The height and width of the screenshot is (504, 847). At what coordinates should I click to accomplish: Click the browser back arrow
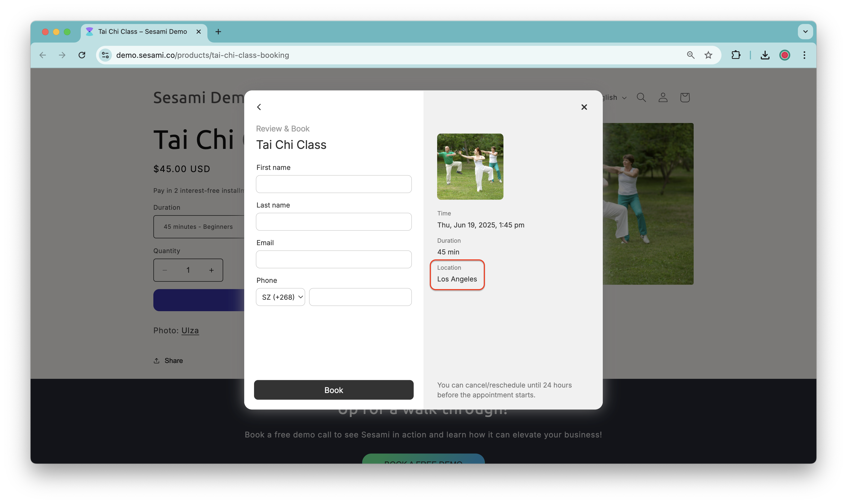point(43,55)
